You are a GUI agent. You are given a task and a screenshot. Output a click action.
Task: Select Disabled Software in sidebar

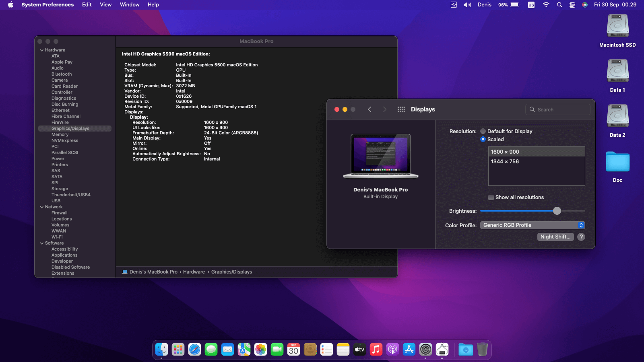tap(70, 267)
